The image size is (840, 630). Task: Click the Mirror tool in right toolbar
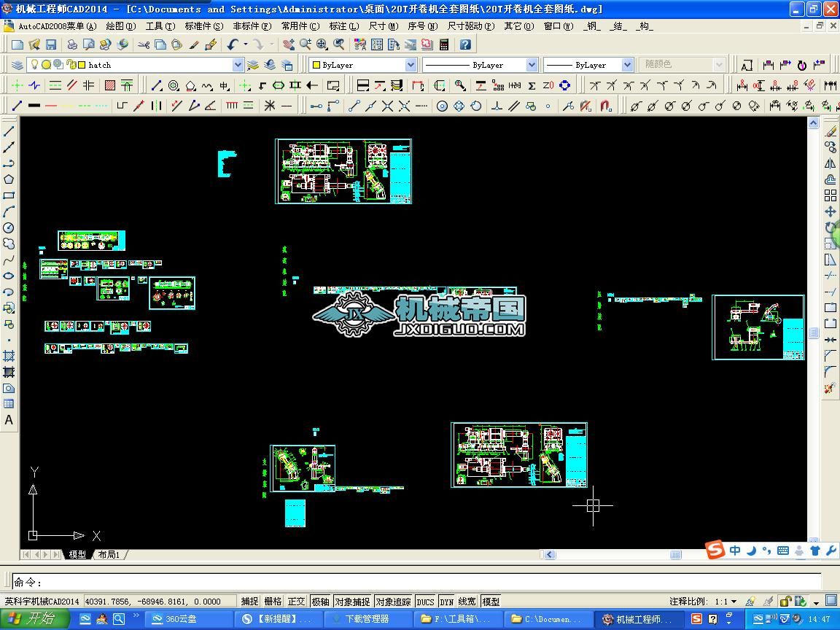click(831, 163)
